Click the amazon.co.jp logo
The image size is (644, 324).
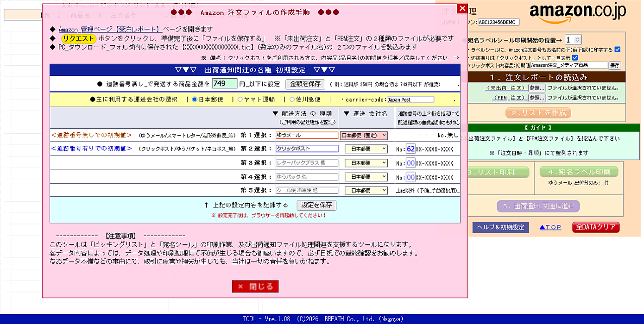[577, 14]
